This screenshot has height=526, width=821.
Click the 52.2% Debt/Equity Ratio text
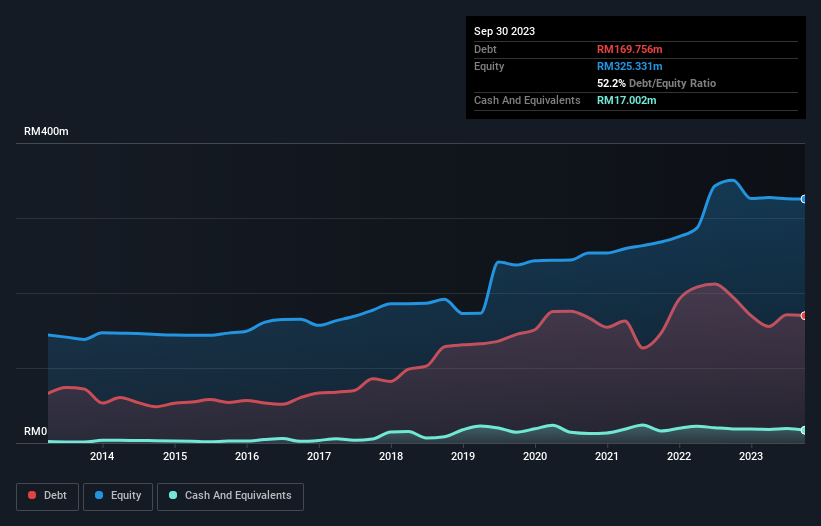click(x=656, y=83)
